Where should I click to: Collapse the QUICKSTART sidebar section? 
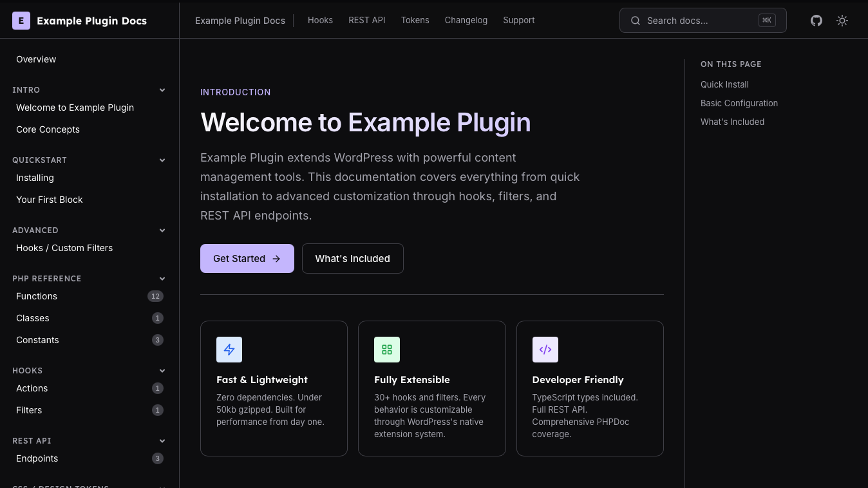coord(162,160)
